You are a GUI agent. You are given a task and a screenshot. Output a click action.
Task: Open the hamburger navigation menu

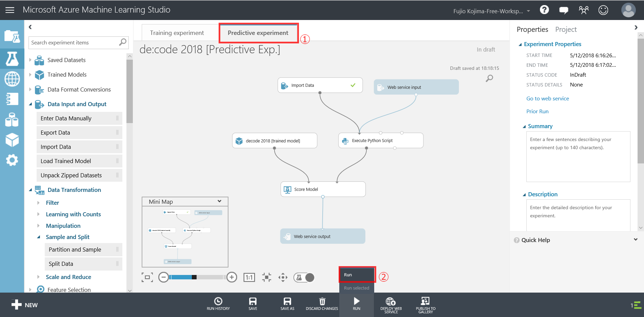pyautogui.click(x=10, y=10)
